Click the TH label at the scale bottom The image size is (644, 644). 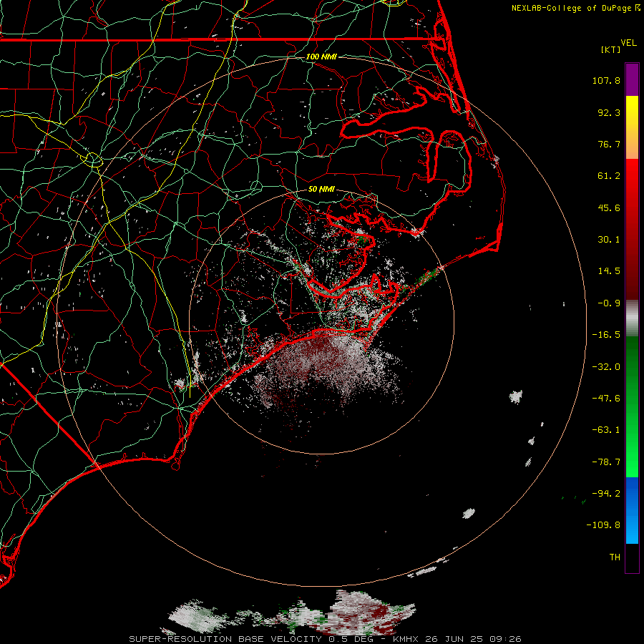coord(615,557)
